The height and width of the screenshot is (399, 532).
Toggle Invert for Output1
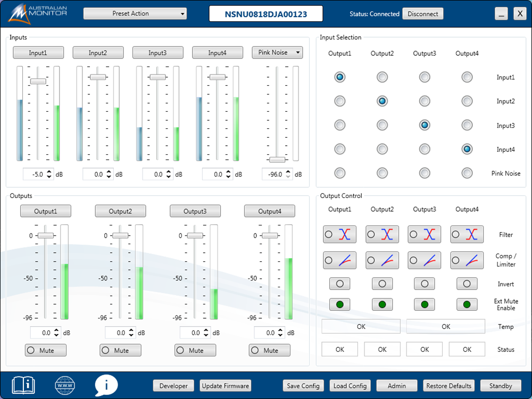[x=339, y=284]
